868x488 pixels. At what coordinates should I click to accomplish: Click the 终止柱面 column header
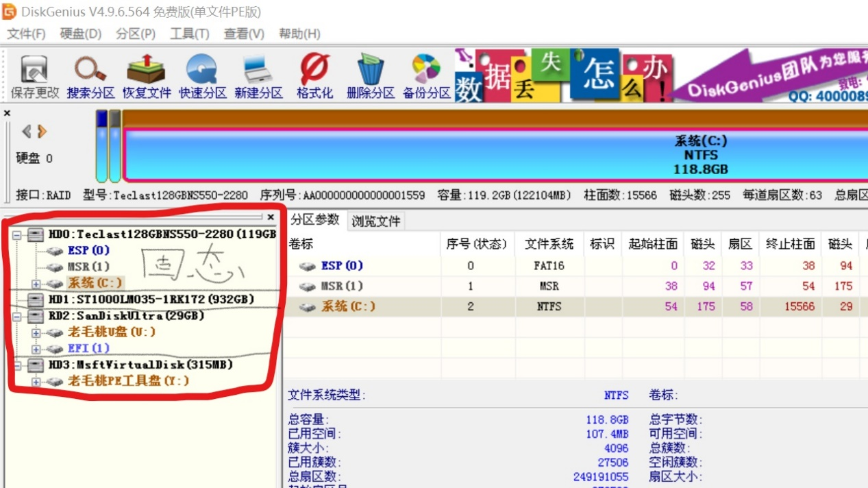click(790, 244)
